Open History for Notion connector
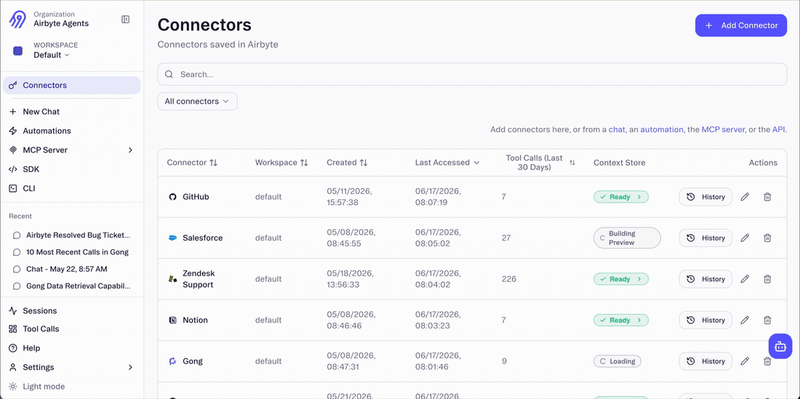 tap(705, 320)
